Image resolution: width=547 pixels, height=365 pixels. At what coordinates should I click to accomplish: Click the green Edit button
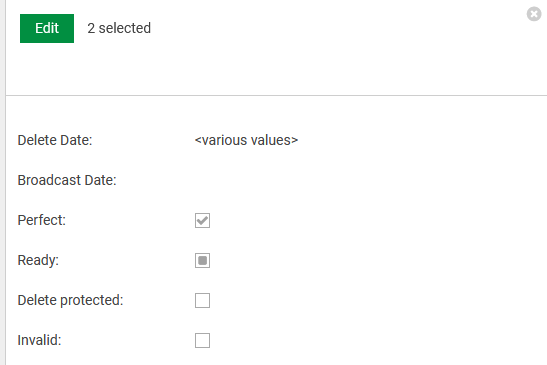coord(47,28)
